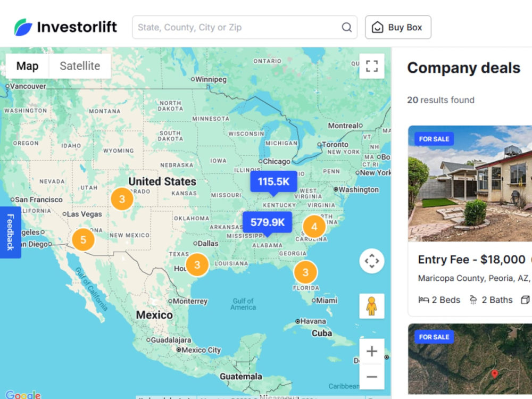Click the Maricopa County, Peoria address text

click(x=473, y=278)
